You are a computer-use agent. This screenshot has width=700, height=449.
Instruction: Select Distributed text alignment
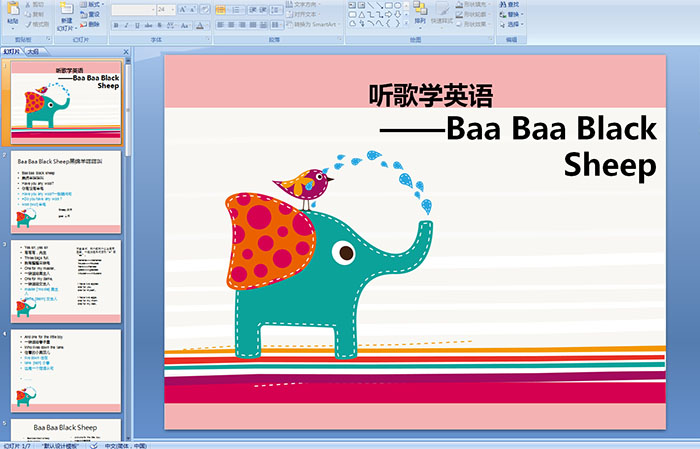click(x=263, y=25)
